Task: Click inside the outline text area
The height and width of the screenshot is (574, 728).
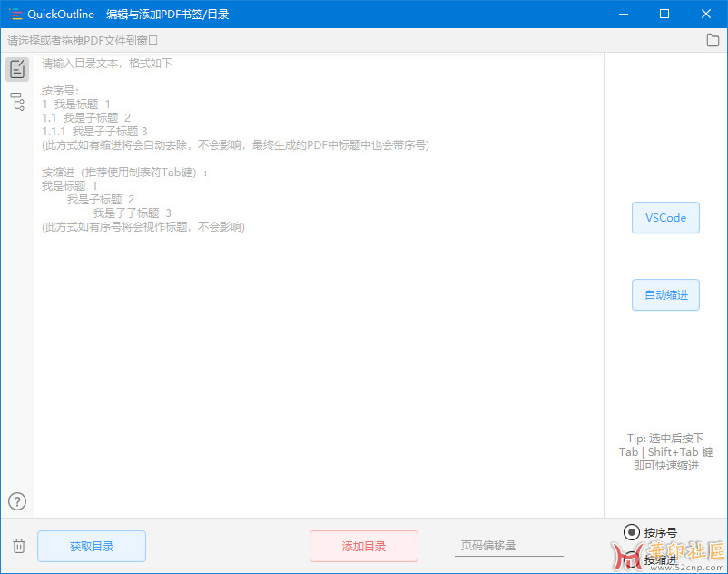Action: (318, 363)
